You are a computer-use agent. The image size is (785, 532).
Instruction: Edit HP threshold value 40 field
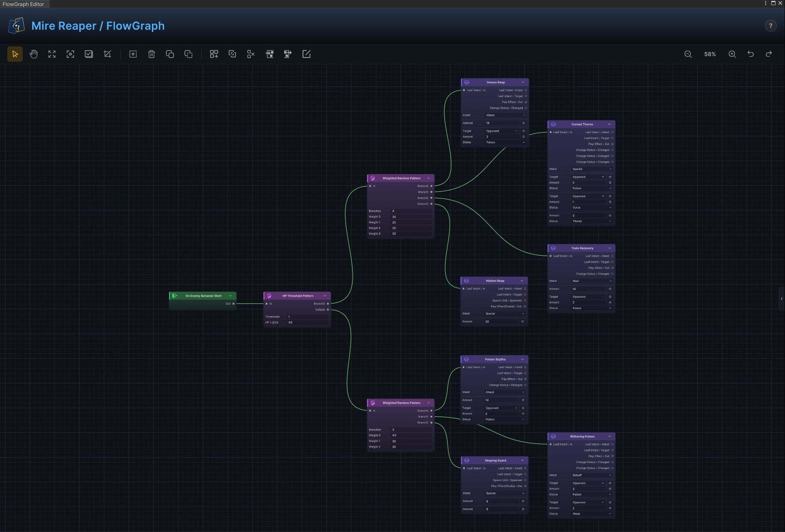coord(308,322)
